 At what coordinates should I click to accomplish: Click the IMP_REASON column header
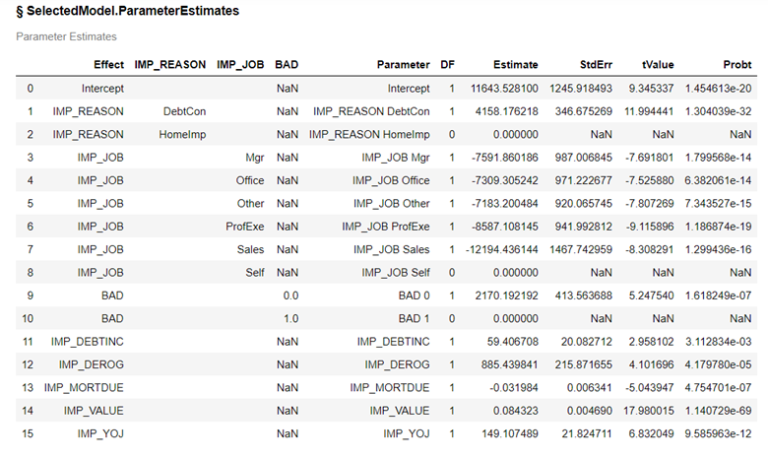click(x=169, y=65)
